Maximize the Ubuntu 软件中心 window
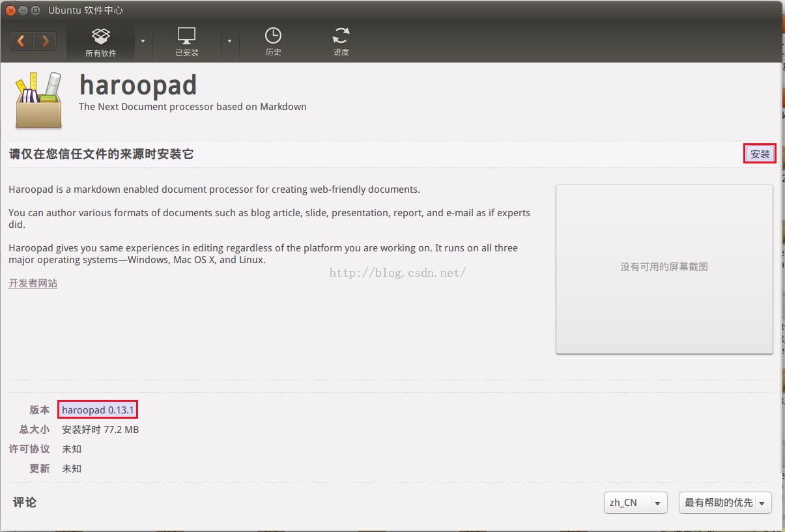The height and width of the screenshot is (532, 785). pyautogui.click(x=36, y=10)
